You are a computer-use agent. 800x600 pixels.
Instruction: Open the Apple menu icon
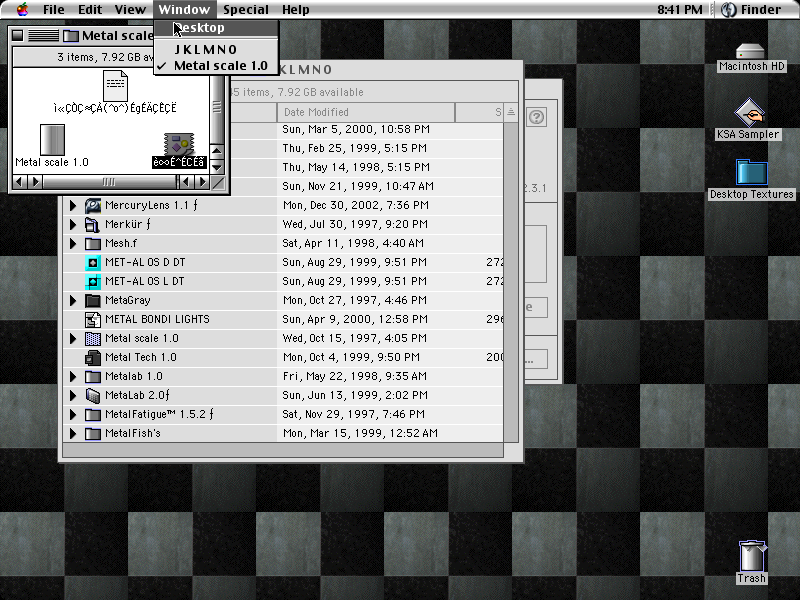[x=22, y=9]
